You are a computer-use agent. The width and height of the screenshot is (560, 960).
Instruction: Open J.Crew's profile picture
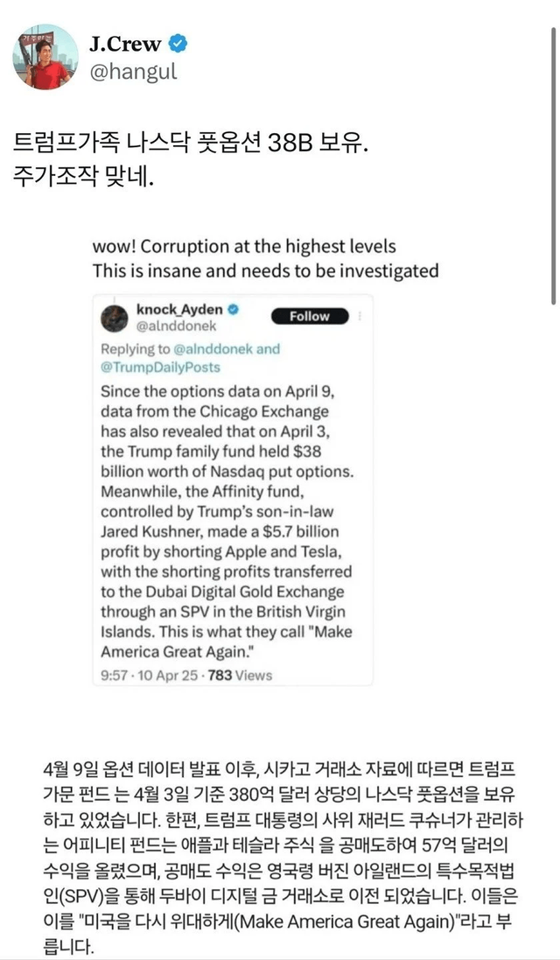[x=45, y=57]
